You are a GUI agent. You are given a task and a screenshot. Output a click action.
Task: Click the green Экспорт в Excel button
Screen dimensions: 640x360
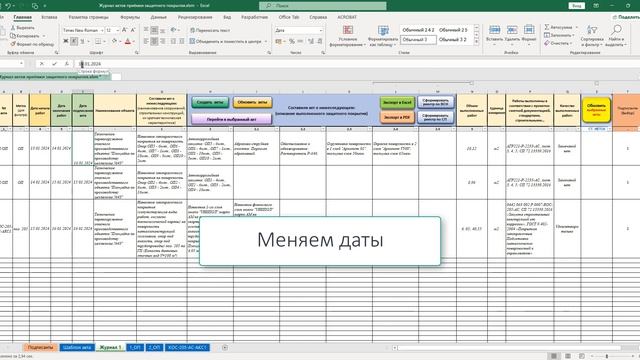click(397, 102)
